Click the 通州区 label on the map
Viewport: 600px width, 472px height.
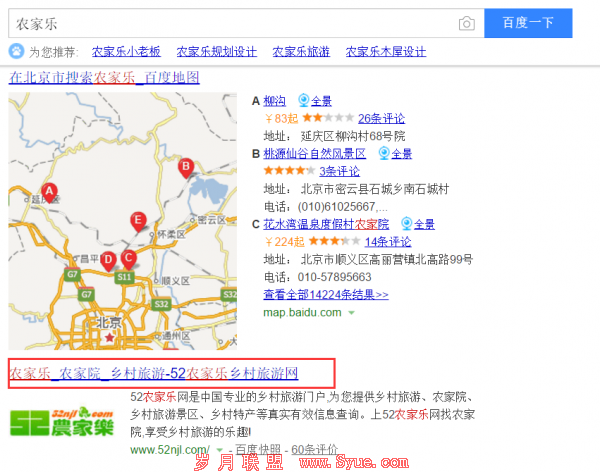[176, 336]
